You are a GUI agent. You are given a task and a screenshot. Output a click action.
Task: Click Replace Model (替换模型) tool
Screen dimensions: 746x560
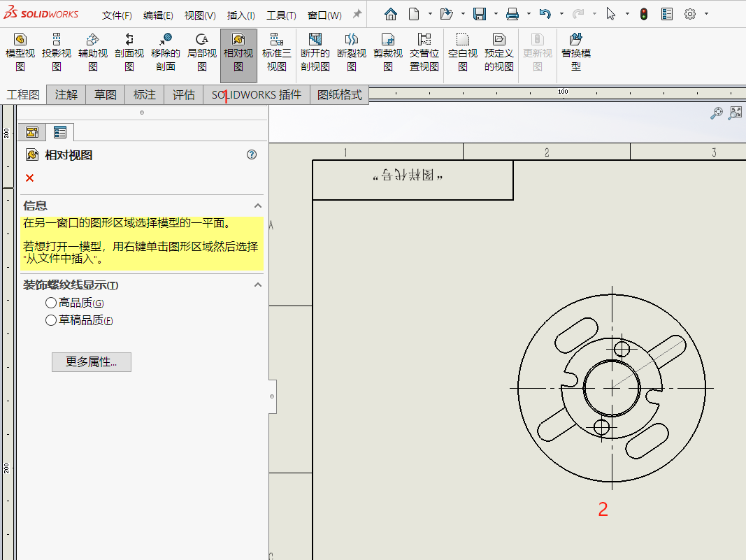(576, 52)
